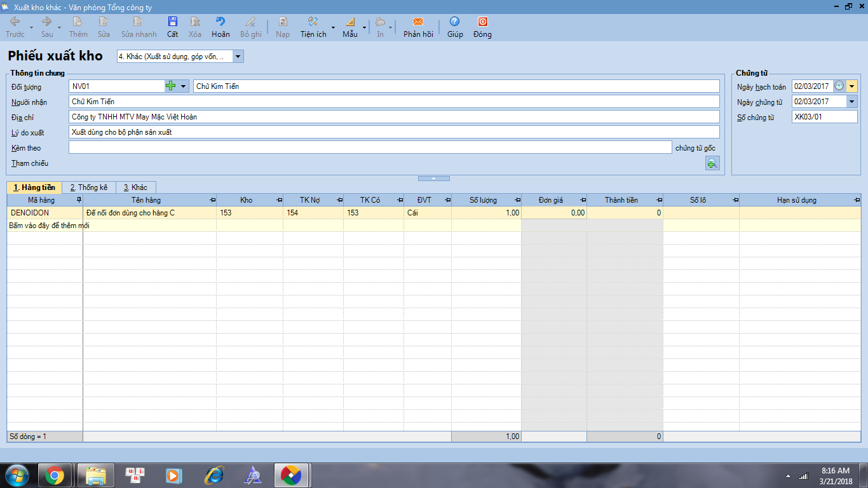868x488 pixels.
Task: Show hidden icons in system tray
Action: point(789,476)
